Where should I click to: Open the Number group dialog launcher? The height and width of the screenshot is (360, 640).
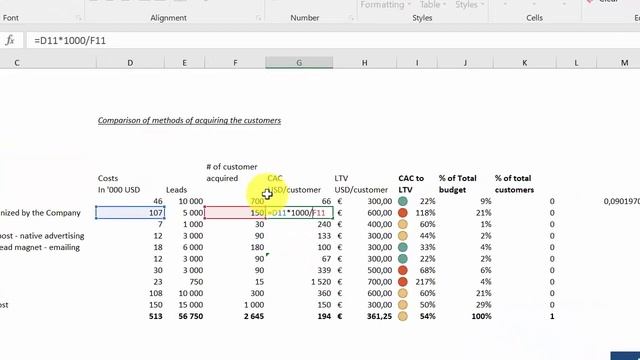pos(351,18)
